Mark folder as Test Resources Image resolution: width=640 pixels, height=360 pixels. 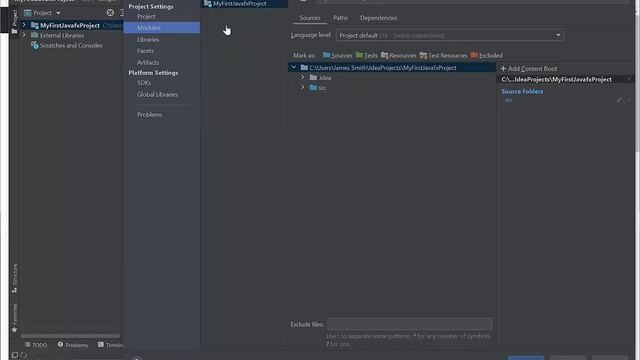[443, 56]
